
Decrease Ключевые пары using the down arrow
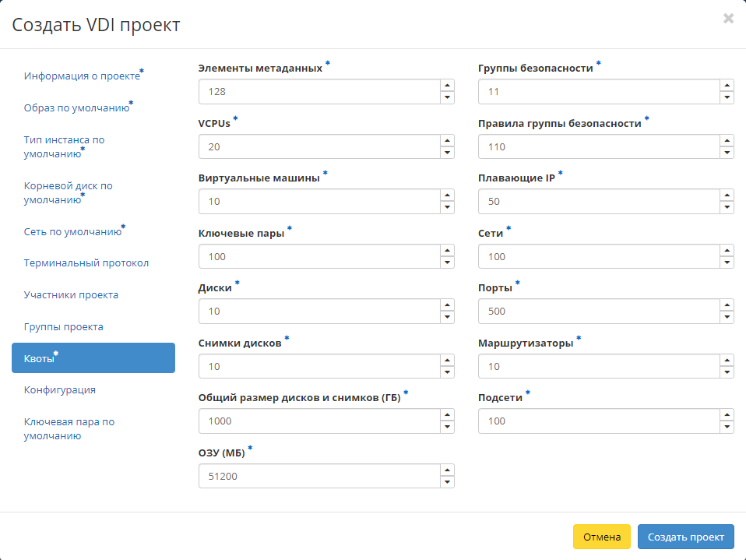pyautogui.click(x=447, y=261)
